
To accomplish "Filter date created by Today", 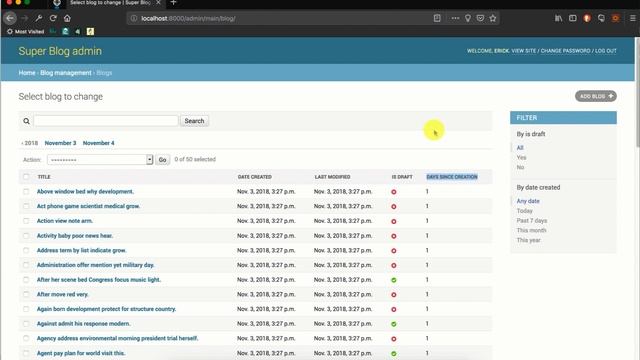I will pos(524,211).
